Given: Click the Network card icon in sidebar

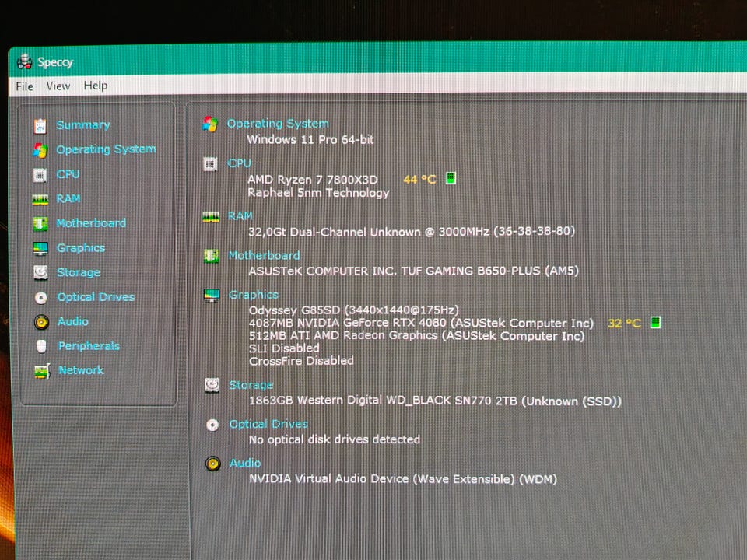Looking at the screenshot, I should pos(42,371).
